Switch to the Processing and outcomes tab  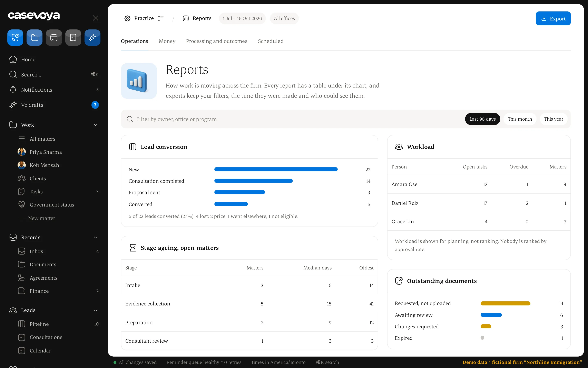[x=217, y=41]
